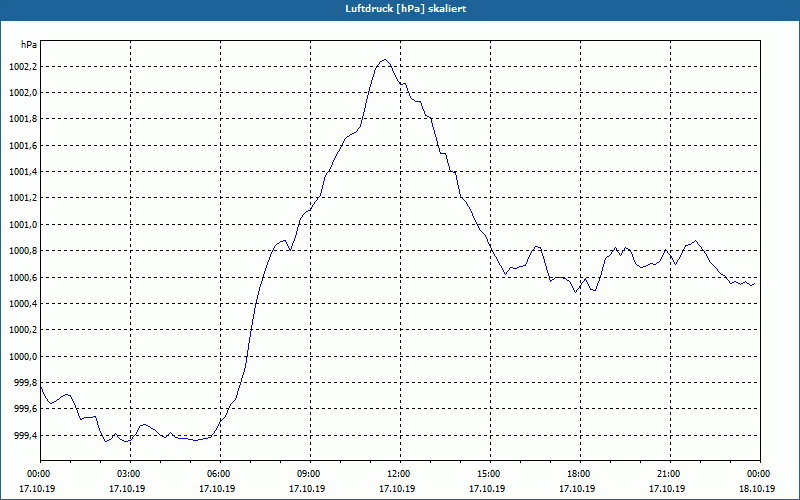Select the 17.10.19 date under 21:00
The width and height of the screenshot is (800, 500).
[667, 488]
